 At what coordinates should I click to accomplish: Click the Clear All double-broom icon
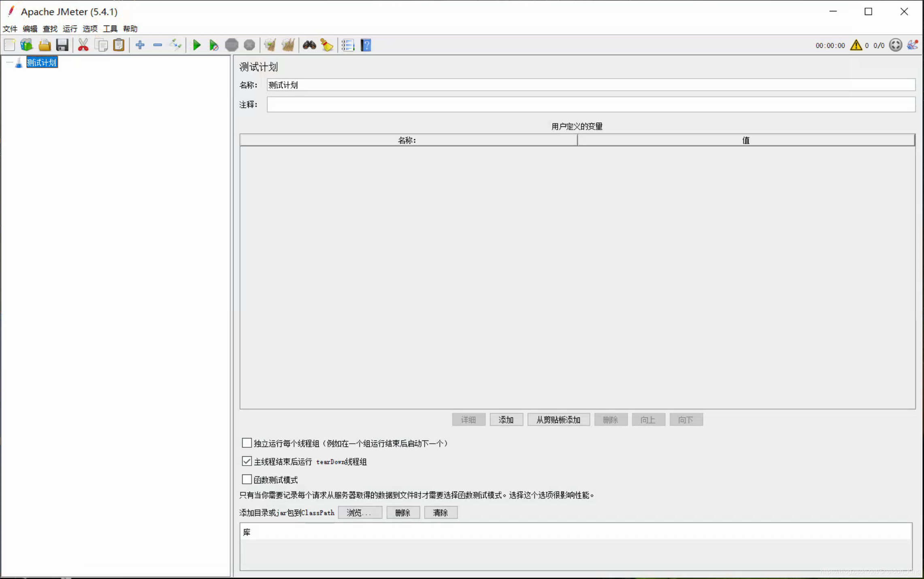[x=288, y=45]
